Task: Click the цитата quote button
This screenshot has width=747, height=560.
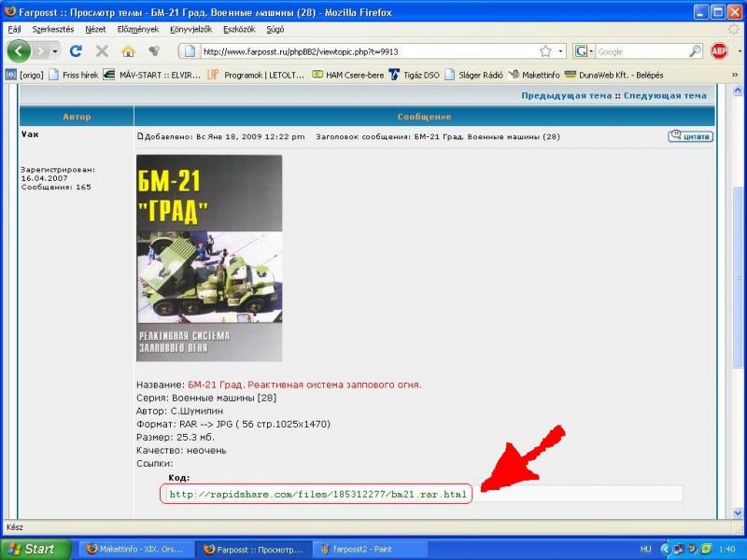Action: coord(691,136)
